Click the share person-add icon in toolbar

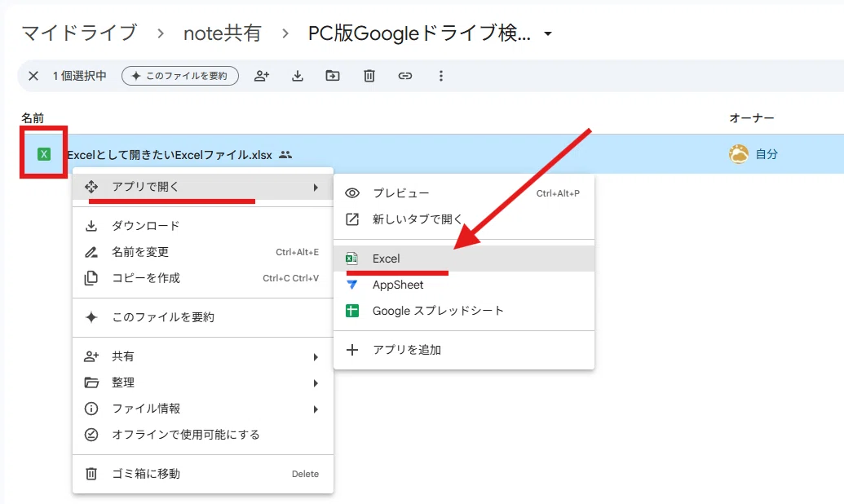(262, 76)
